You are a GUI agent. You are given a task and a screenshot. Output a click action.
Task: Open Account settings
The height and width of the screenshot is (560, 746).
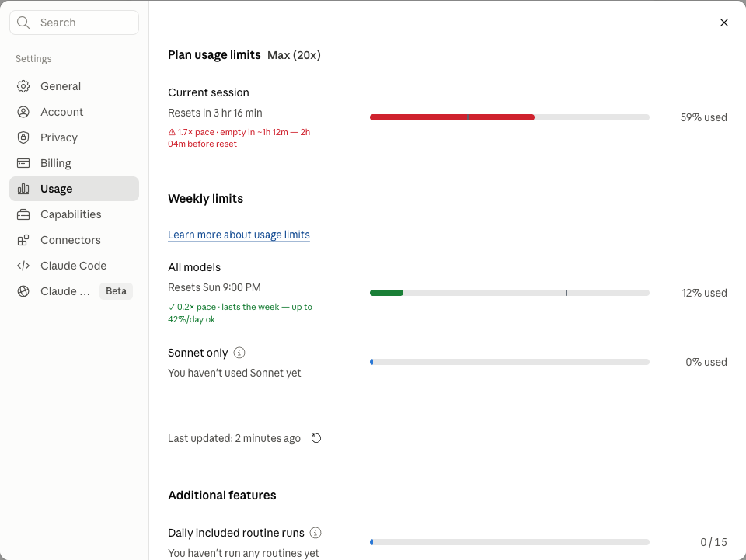[x=75, y=112]
